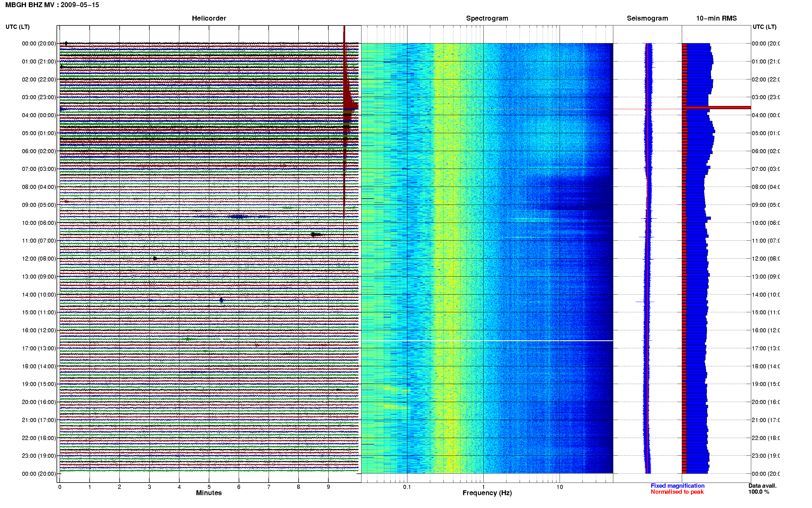Viewport: 812px width, 508px height.
Task: Click the 18:00 (14:00) left time label
Action: click(39, 366)
